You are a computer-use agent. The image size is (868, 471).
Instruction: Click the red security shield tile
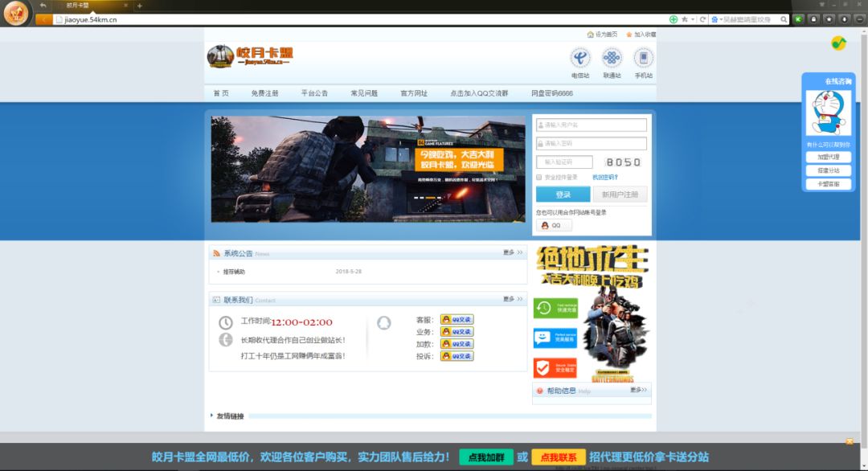[555, 367]
